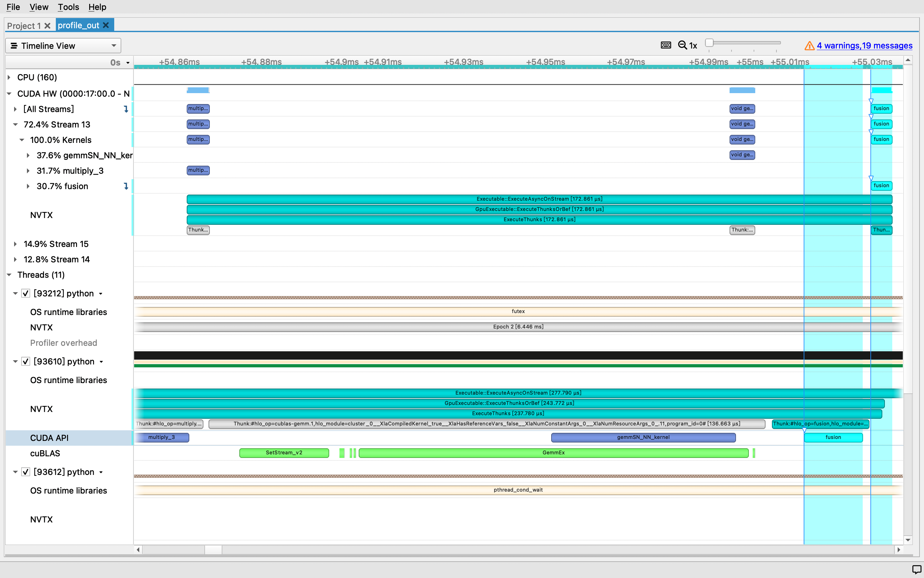Click the vertical scrollbar down arrow
This screenshot has width=924, height=578.
(908, 540)
